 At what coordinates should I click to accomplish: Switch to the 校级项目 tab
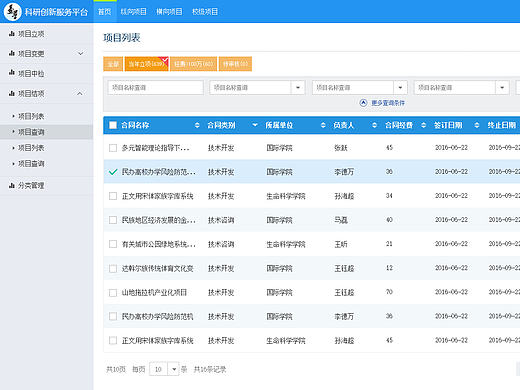point(205,12)
